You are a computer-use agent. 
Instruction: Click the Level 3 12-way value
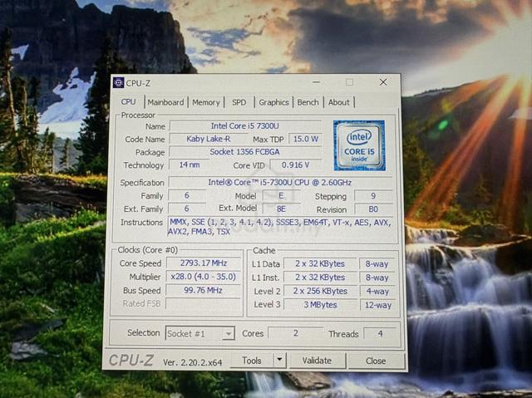pyautogui.click(x=378, y=305)
